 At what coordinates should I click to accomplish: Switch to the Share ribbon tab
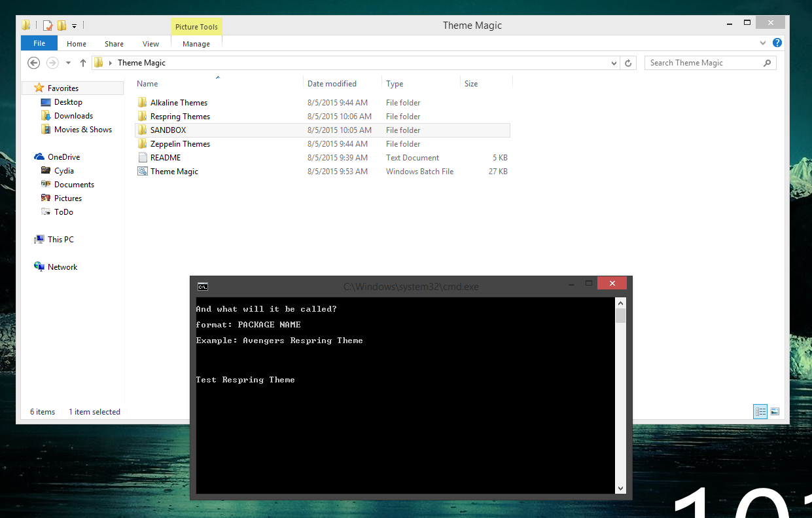click(x=114, y=44)
